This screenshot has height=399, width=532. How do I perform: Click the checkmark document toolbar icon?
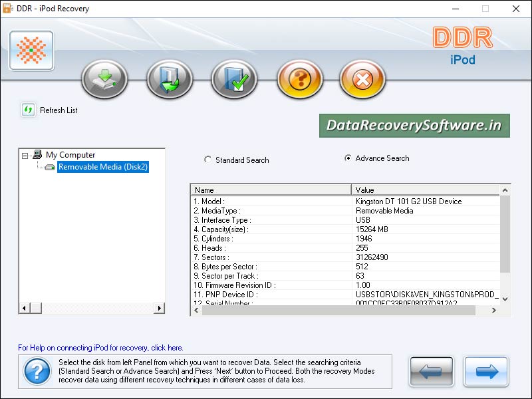(233, 78)
